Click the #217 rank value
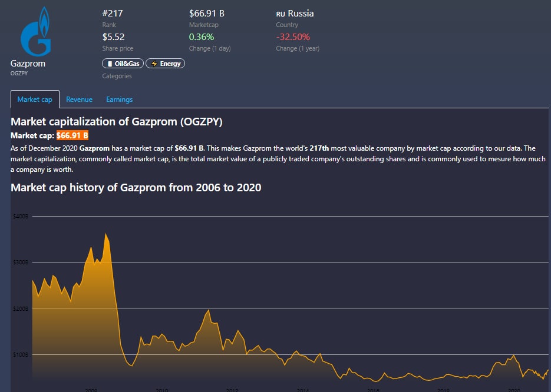Image resolution: width=551 pixels, height=392 pixels. coord(113,14)
